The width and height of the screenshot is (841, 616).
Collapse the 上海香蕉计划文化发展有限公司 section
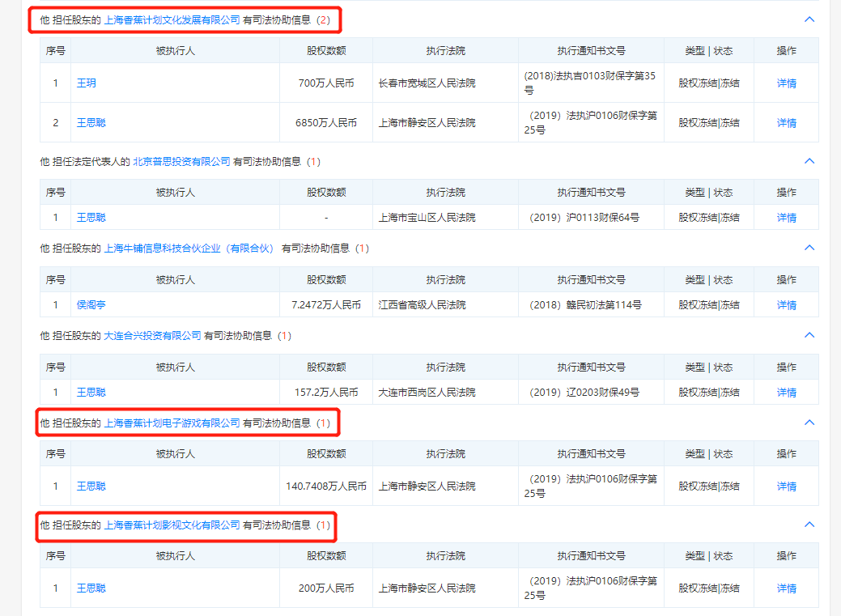point(809,19)
